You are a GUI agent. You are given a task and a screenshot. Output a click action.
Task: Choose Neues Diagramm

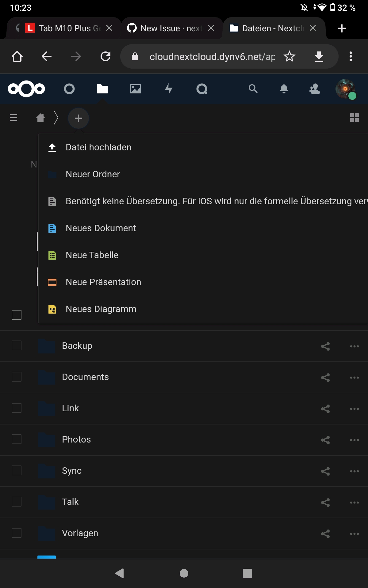(x=203, y=309)
